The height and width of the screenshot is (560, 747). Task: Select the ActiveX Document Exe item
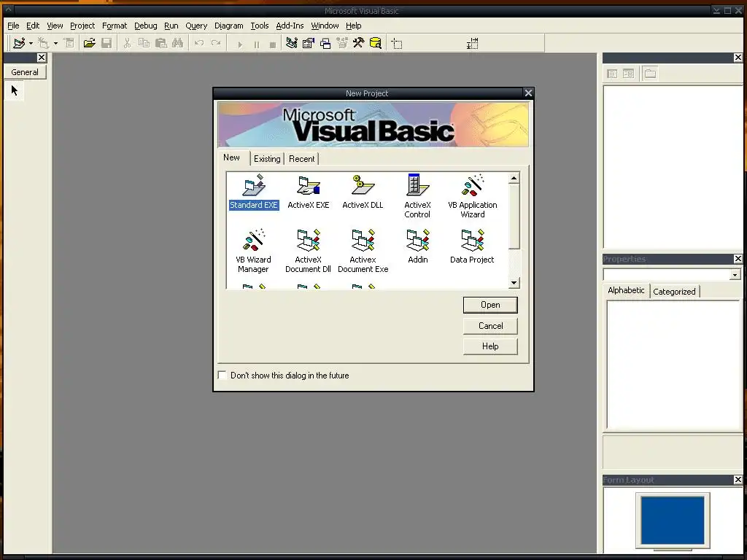click(x=363, y=251)
